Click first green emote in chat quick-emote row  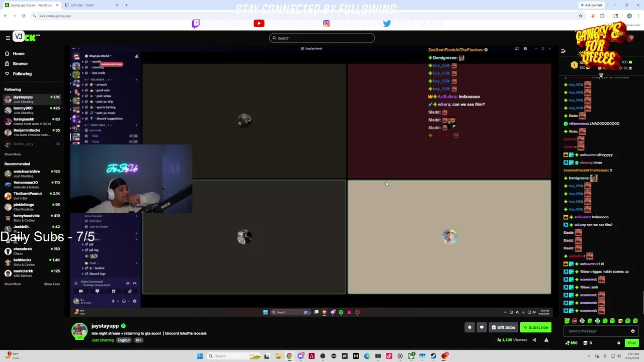[567, 321]
